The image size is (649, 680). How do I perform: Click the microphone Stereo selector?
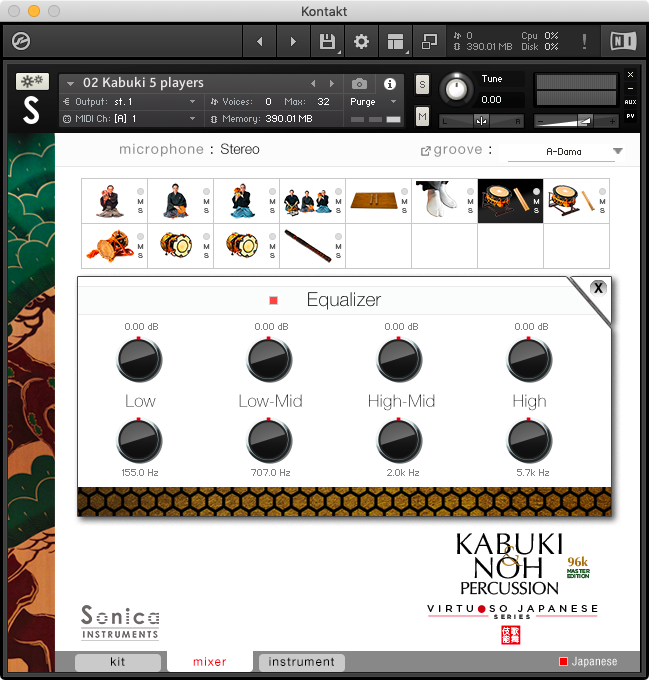click(240, 149)
